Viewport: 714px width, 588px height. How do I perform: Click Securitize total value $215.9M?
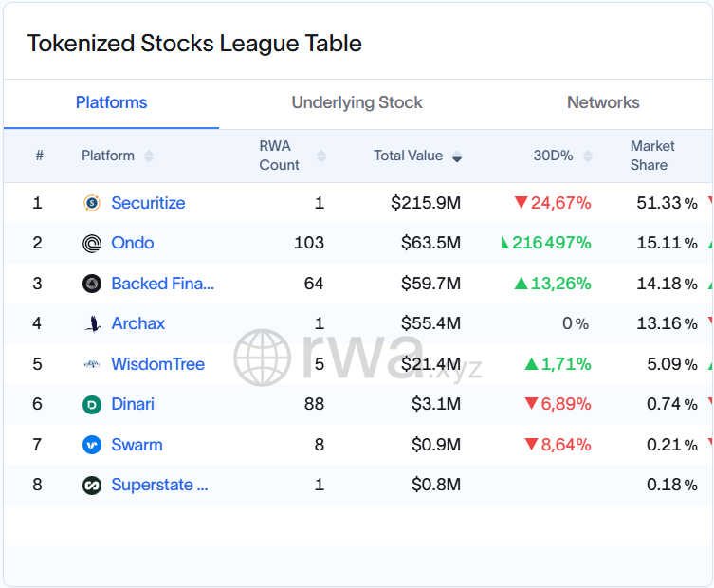pos(426,203)
